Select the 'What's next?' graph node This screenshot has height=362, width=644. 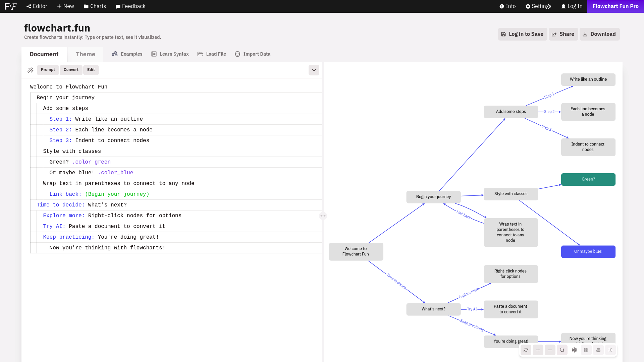pyautogui.click(x=433, y=309)
